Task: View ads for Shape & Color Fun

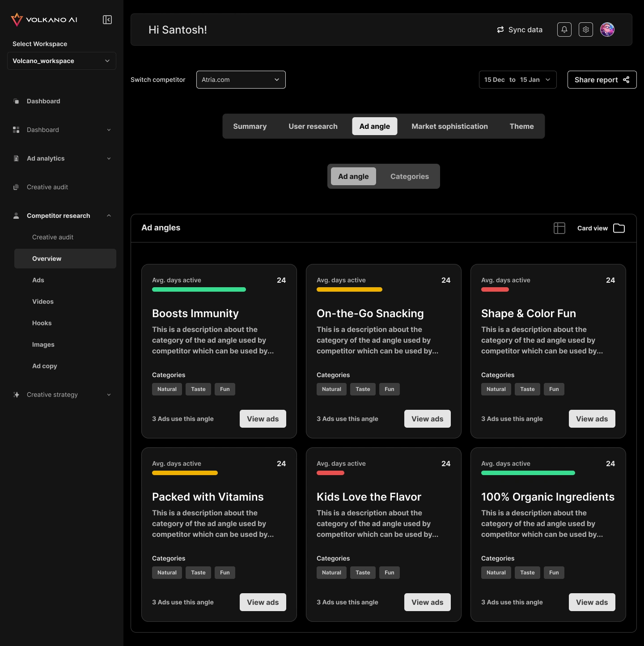Action: click(592, 419)
